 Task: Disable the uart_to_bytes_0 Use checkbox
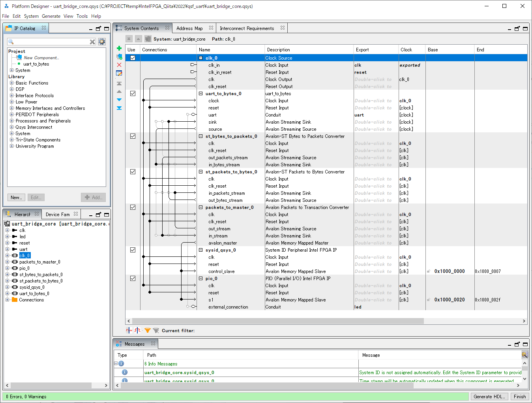pos(133,93)
